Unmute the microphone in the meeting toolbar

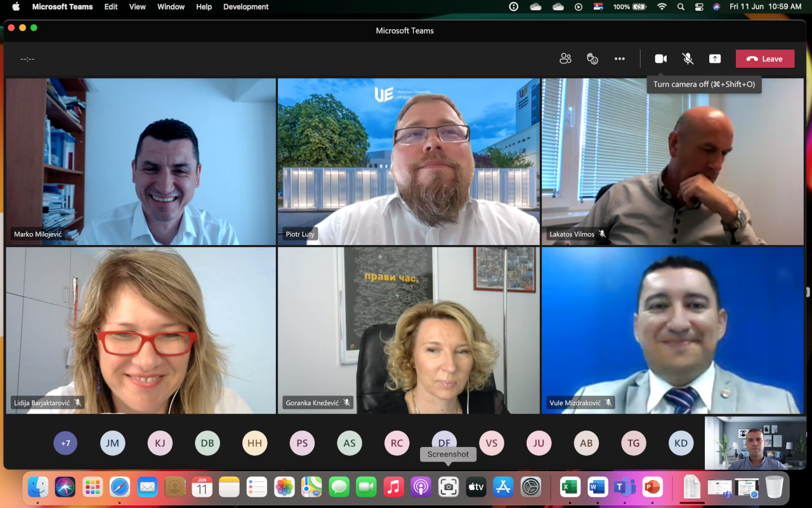click(688, 59)
